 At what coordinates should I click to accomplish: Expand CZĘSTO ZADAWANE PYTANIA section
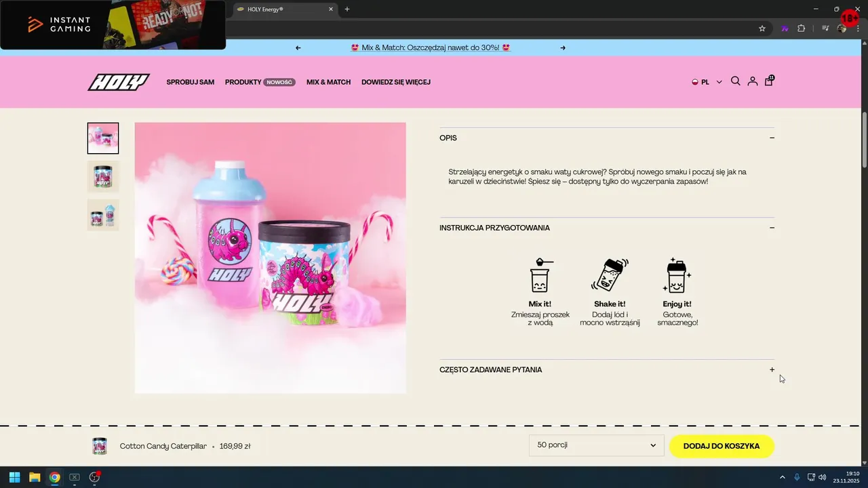[x=772, y=370]
